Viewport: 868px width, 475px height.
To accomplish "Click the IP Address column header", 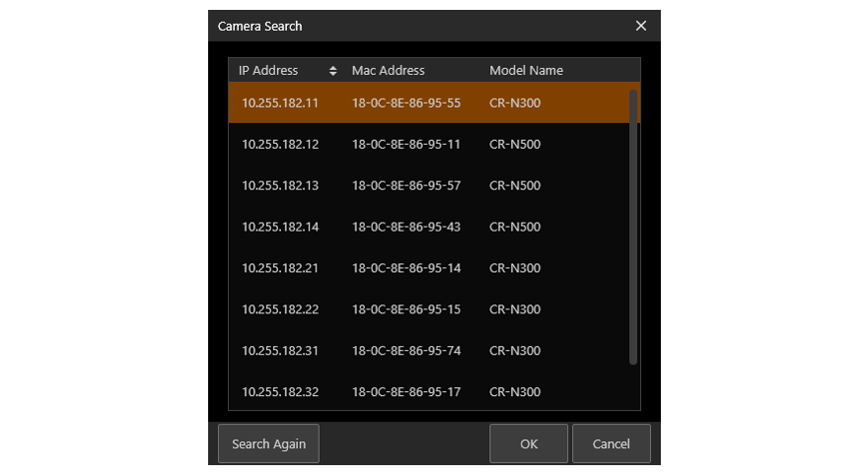I will (x=268, y=71).
